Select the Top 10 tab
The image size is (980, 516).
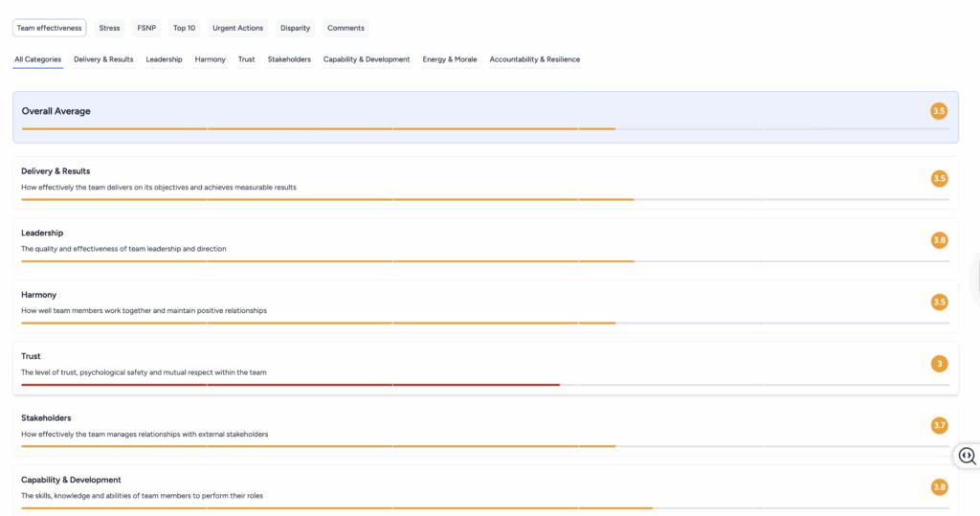tap(184, 29)
